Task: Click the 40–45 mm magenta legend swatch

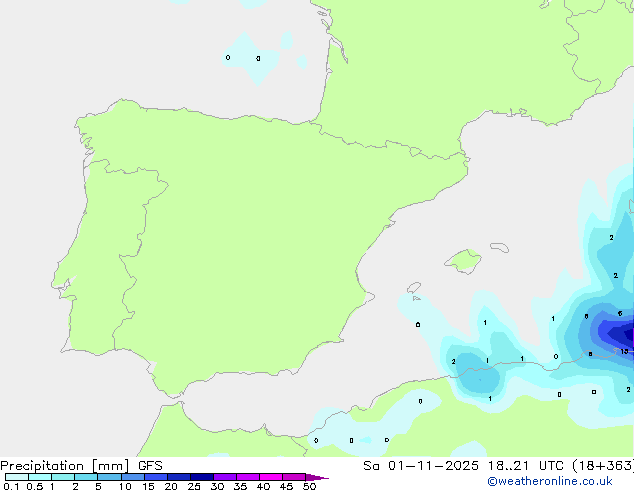Action: click(271, 477)
